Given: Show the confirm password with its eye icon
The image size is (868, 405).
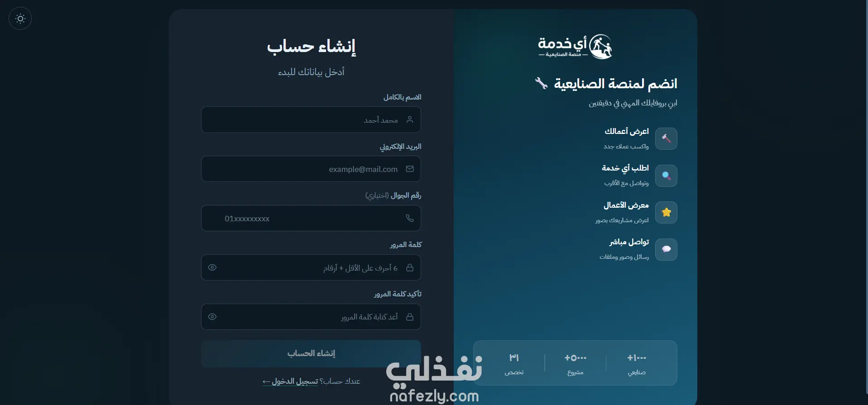Looking at the screenshot, I should pos(212,317).
